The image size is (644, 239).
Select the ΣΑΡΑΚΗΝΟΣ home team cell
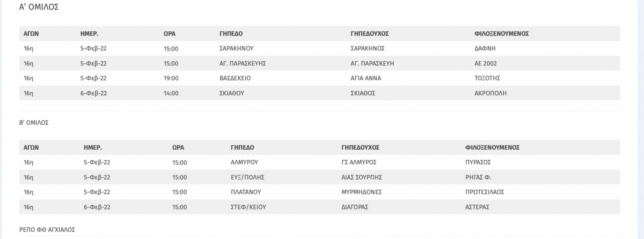click(x=368, y=48)
